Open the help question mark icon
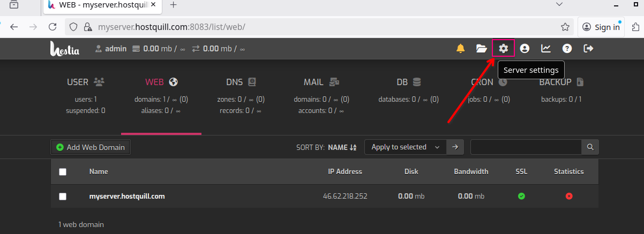This screenshot has height=234, width=644. pos(567,49)
